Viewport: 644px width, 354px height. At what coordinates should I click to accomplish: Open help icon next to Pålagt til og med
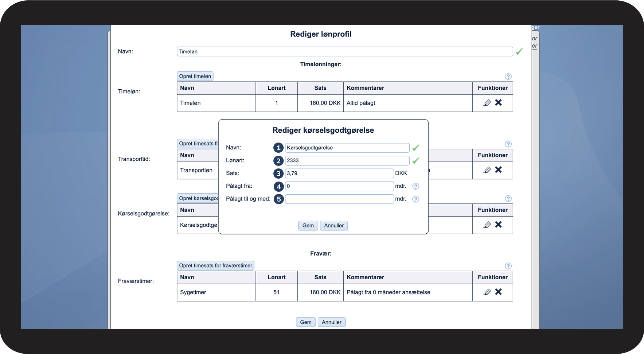pos(415,199)
